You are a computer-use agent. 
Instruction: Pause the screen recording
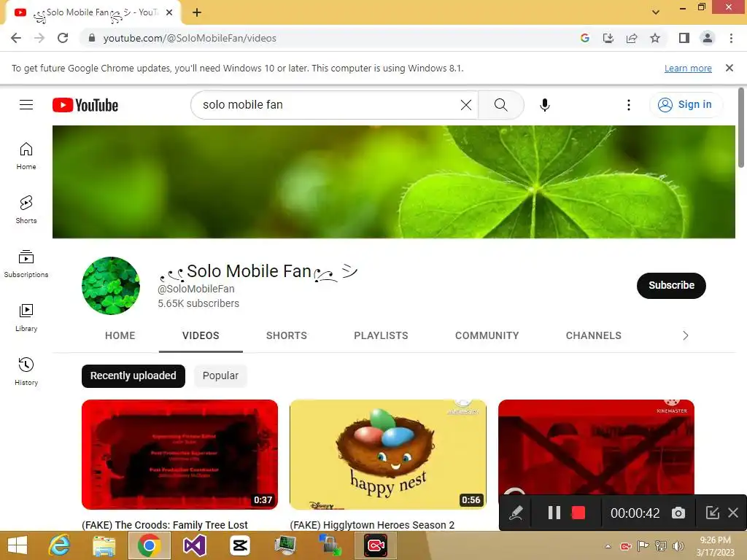coord(554,513)
